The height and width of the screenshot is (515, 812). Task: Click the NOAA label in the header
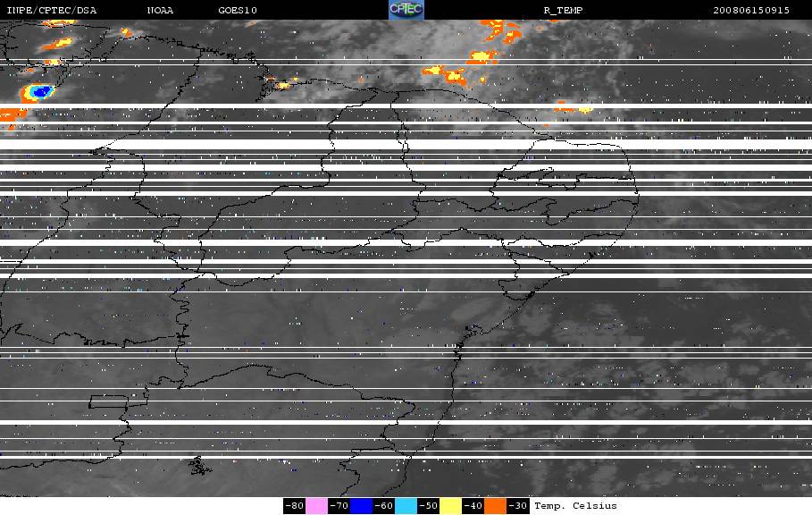[160, 11]
